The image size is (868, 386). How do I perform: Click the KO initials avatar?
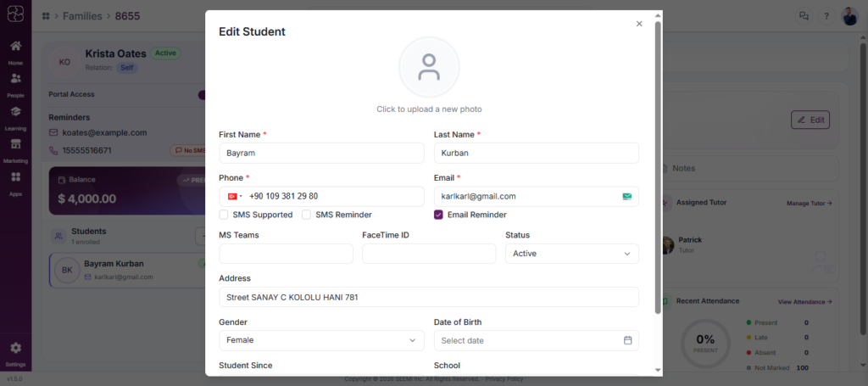[64, 62]
